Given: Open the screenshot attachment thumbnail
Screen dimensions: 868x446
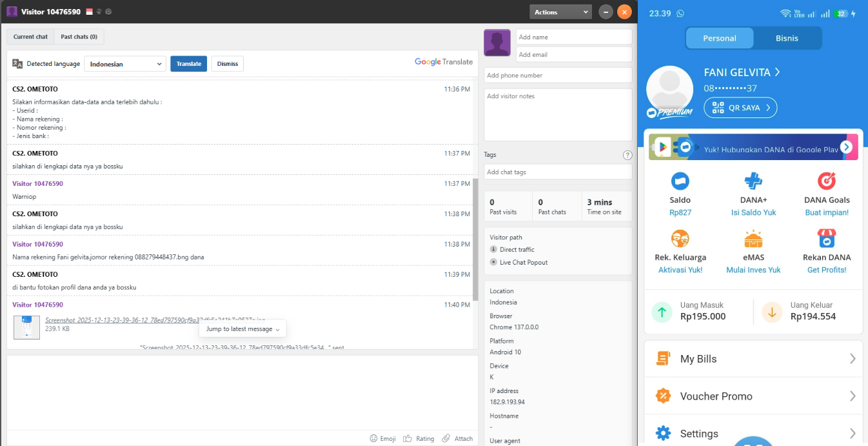Looking at the screenshot, I should 26,327.
